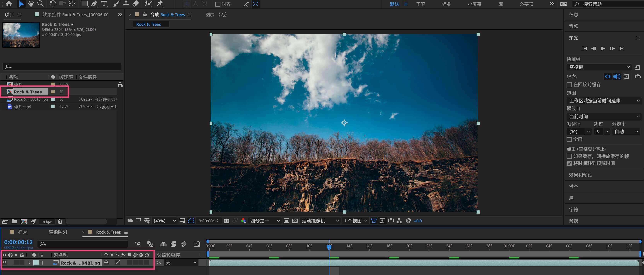
Task: Click the layer 1 label color swatch
Action: pyautogui.click(x=36, y=262)
